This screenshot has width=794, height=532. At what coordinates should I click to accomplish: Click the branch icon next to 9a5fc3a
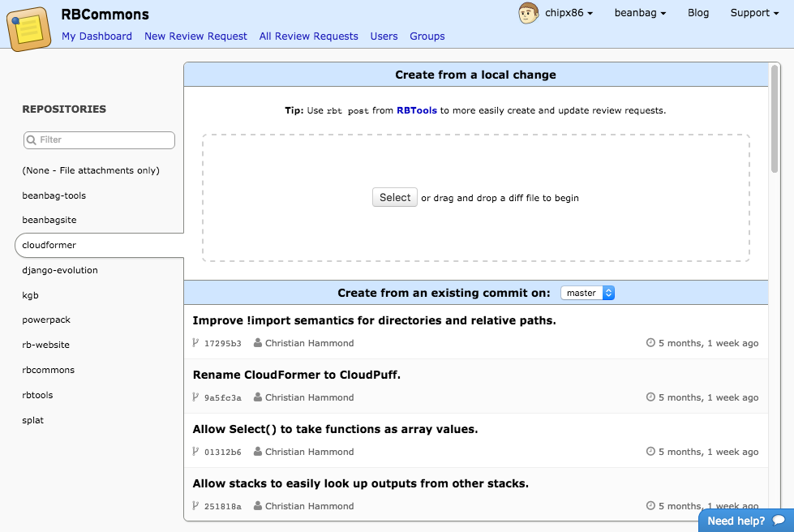195,397
